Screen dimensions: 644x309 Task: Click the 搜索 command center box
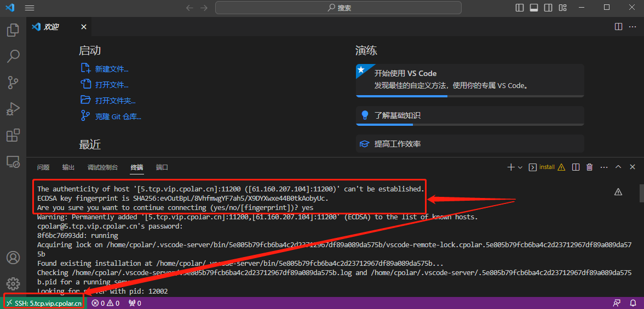tap(338, 8)
